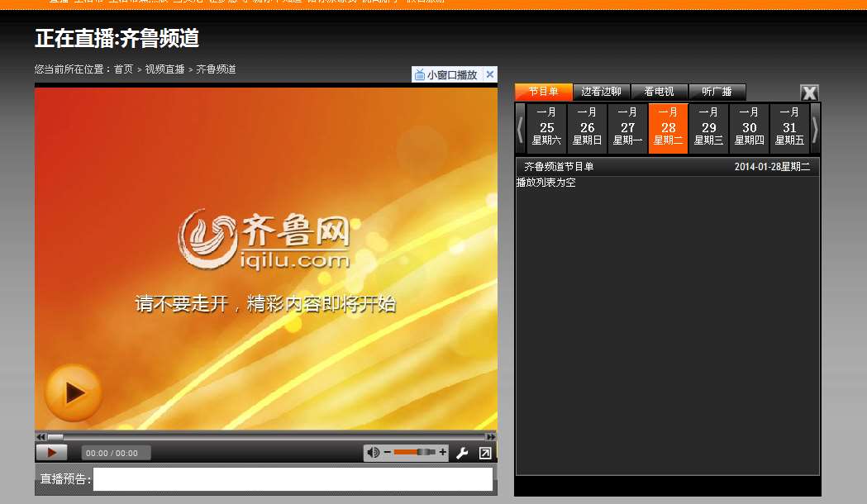
Task: Show earlier dates with left arrow
Action: (520, 128)
